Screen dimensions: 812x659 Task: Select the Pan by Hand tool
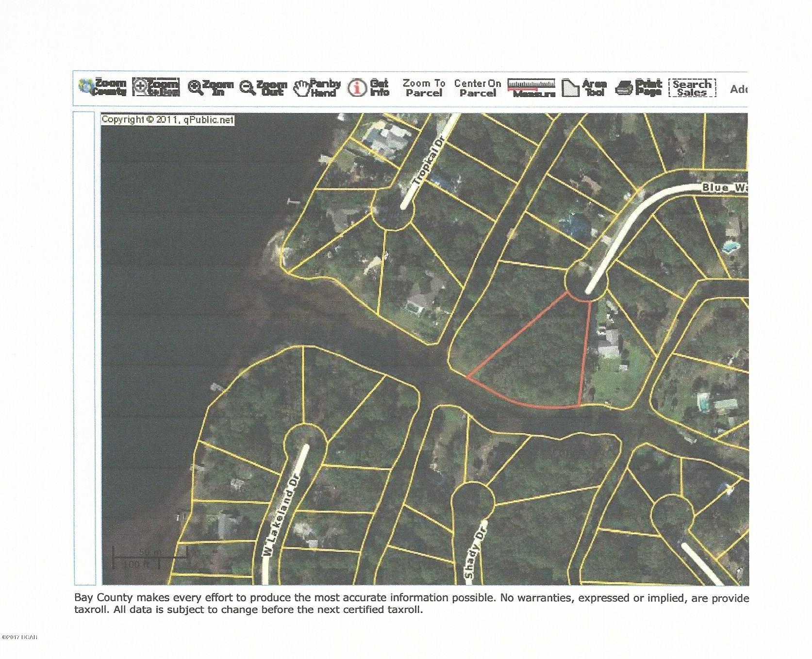318,88
